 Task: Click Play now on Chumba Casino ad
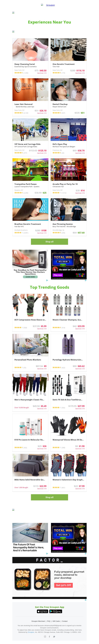(58, 275)
